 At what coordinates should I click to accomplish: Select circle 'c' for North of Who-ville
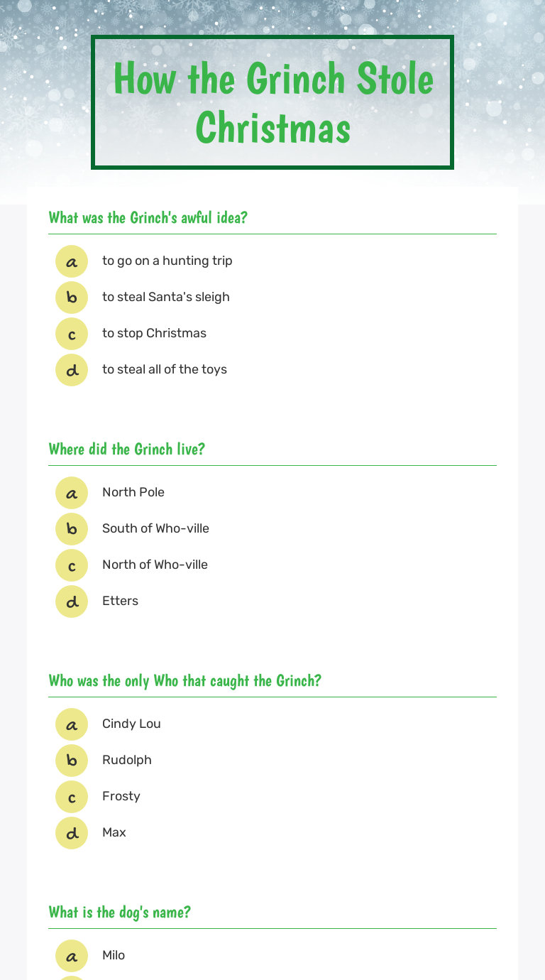(x=72, y=565)
